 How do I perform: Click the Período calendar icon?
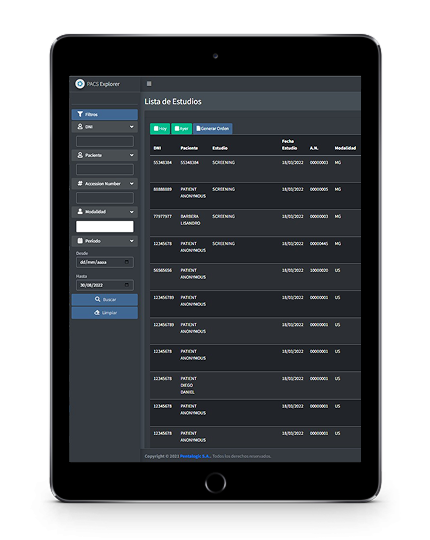click(x=80, y=241)
